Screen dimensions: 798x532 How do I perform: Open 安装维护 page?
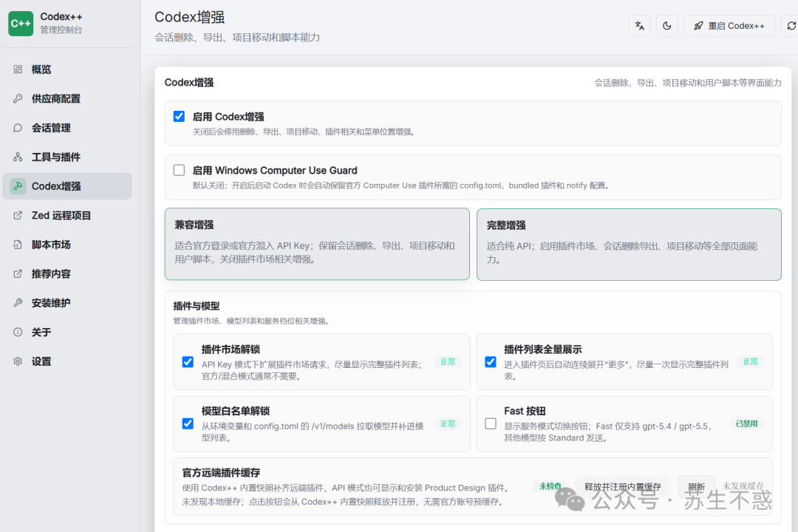tap(67, 303)
